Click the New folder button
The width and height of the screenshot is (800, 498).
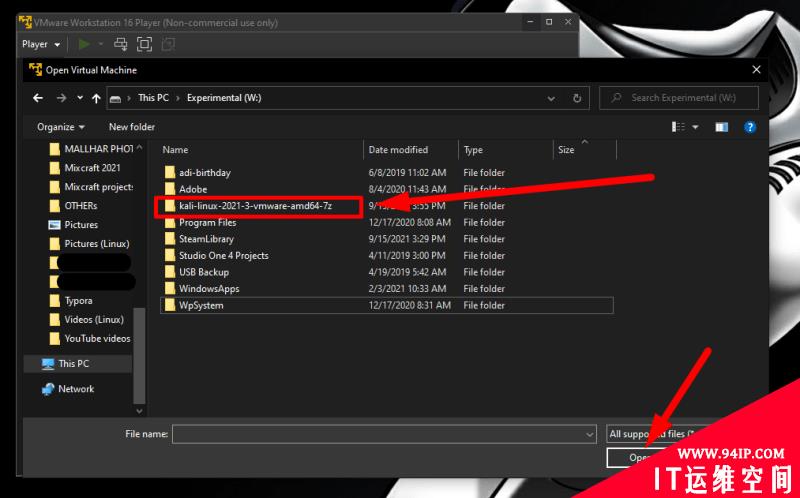[x=132, y=127]
